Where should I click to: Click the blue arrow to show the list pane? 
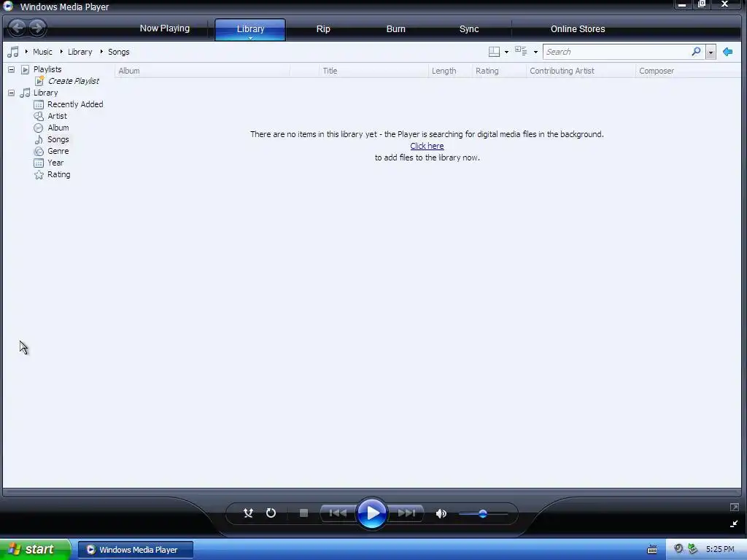(x=727, y=52)
